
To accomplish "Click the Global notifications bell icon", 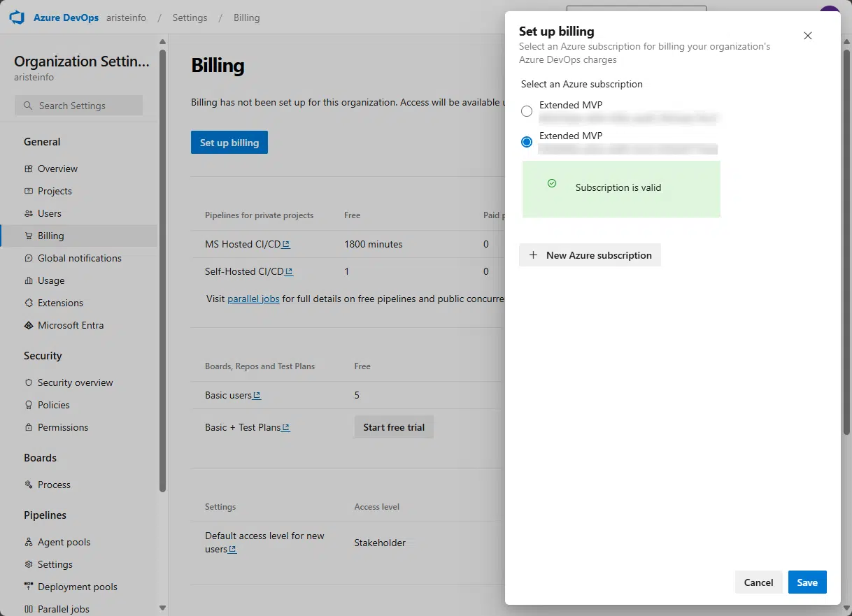I will (28, 258).
